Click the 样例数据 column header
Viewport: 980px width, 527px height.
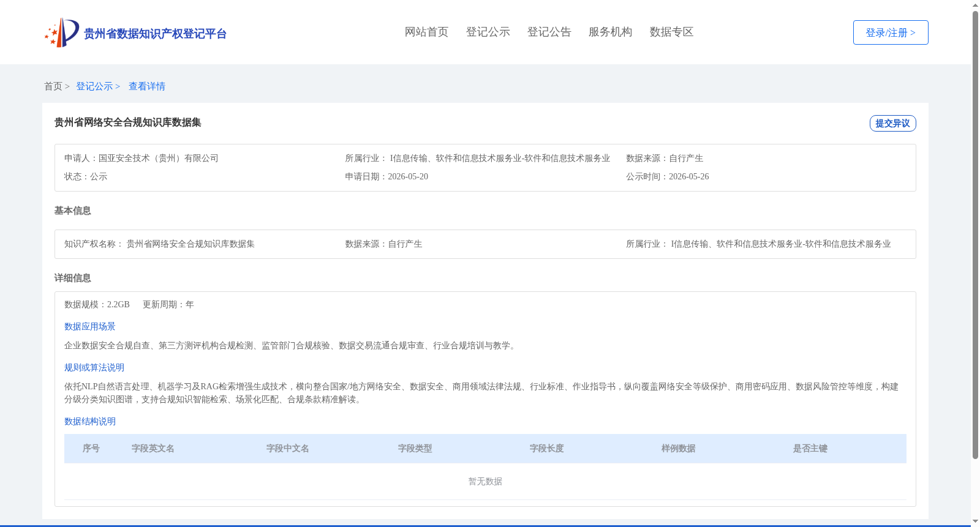pos(679,449)
